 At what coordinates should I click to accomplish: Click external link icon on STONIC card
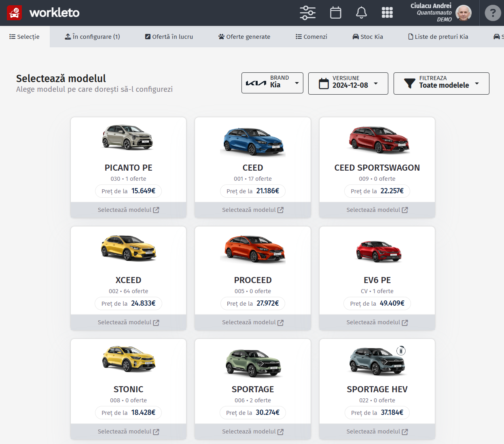click(156, 432)
